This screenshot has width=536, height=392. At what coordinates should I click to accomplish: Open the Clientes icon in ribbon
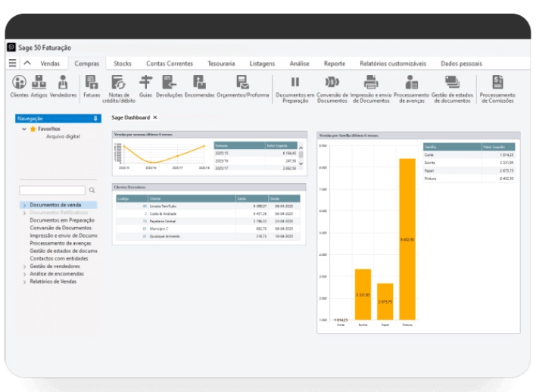click(x=18, y=82)
